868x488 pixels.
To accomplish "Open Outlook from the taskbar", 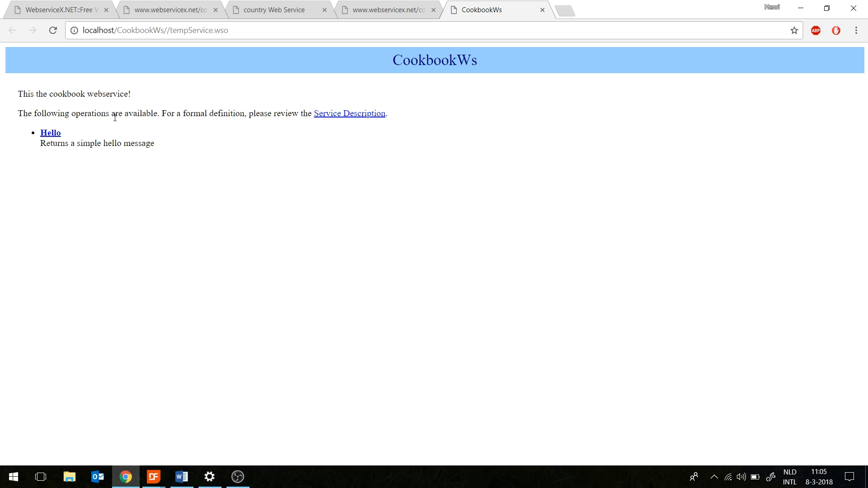I will point(98,477).
